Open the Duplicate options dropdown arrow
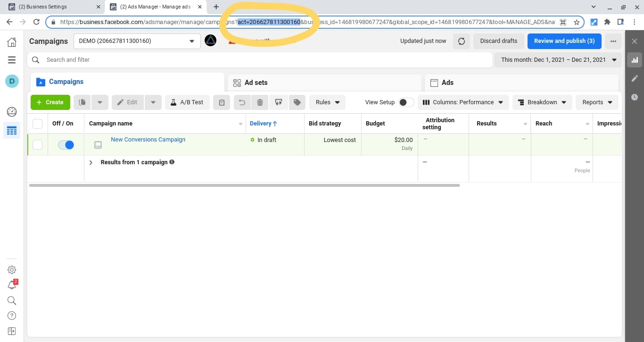Image resolution: width=644 pixels, height=342 pixels. (x=99, y=102)
